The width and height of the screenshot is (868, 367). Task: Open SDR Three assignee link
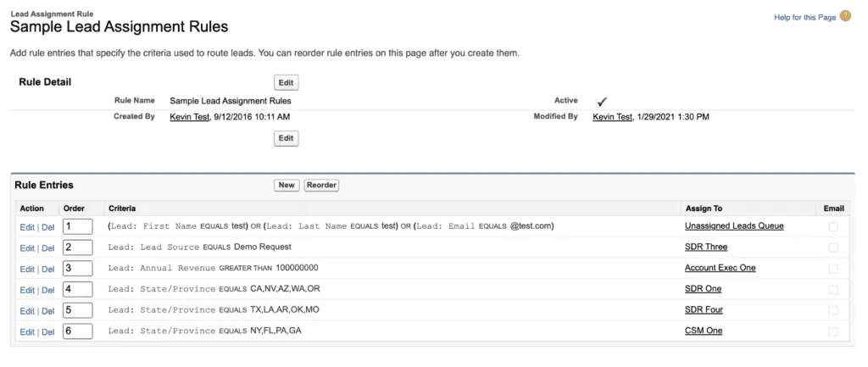706,247
